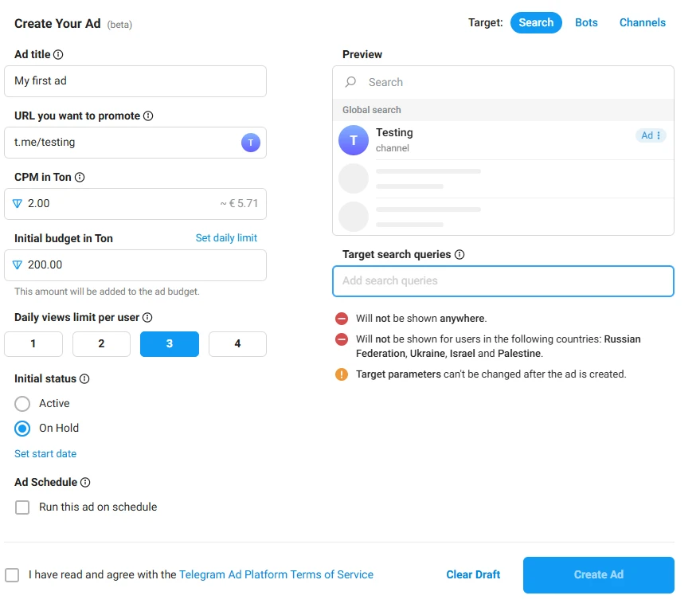The height and width of the screenshot is (615, 700).
Task: Set daily views limit to 1
Action: 33,344
